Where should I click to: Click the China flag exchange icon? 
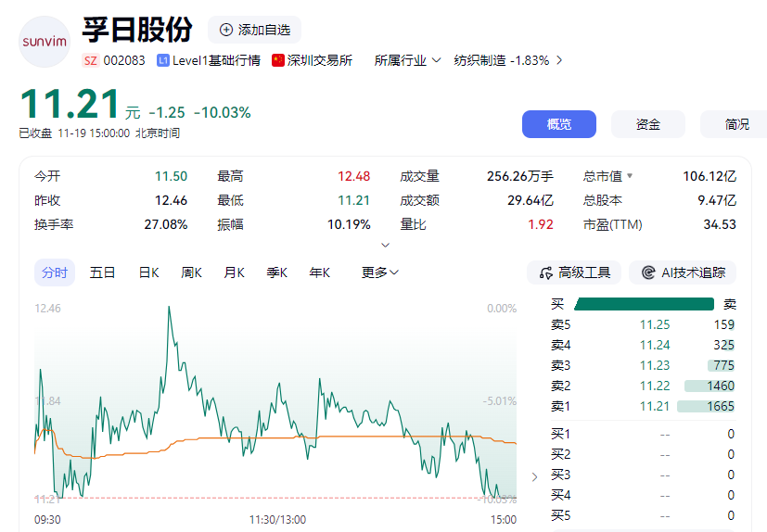(278, 60)
